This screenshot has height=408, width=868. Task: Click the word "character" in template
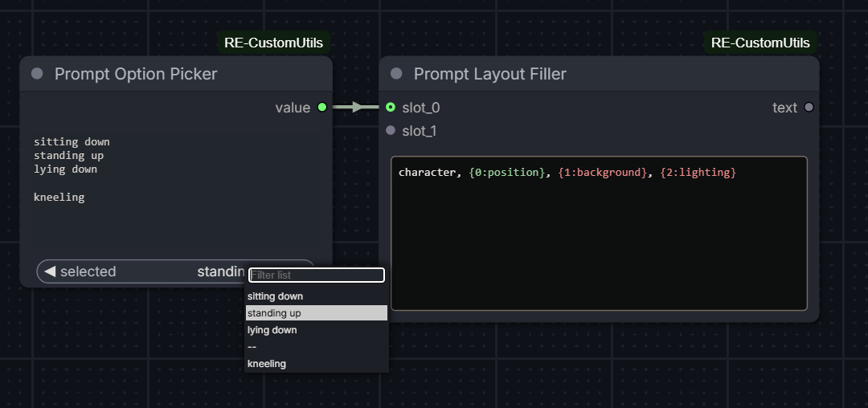click(426, 173)
